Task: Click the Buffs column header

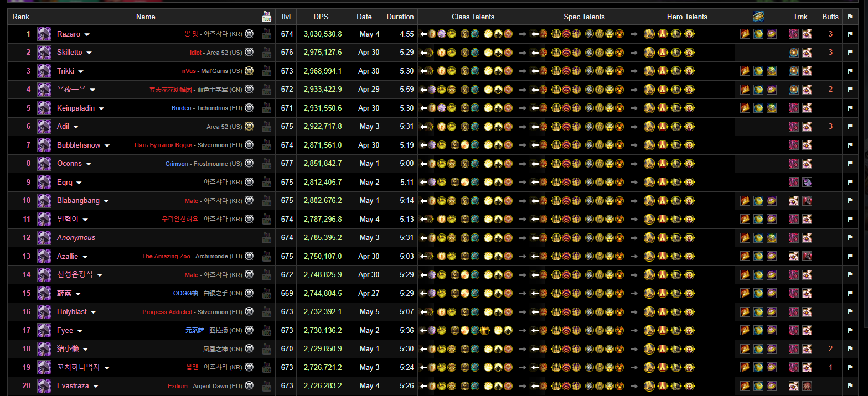Action: click(830, 17)
